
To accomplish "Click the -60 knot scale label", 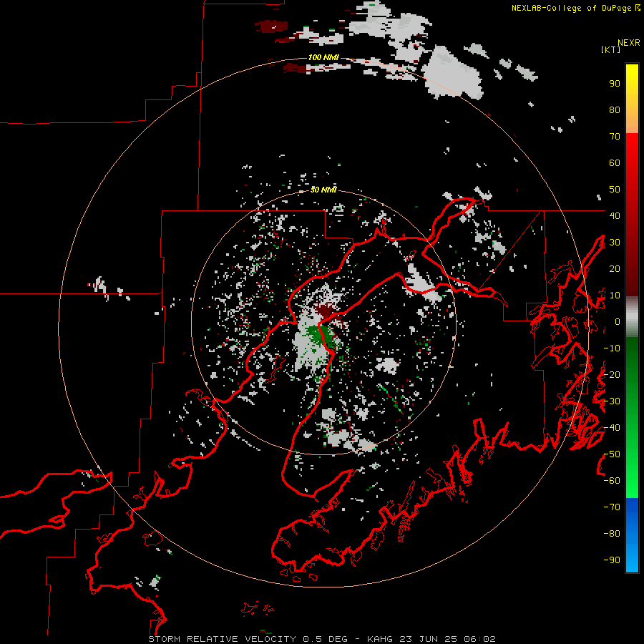I will [612, 481].
